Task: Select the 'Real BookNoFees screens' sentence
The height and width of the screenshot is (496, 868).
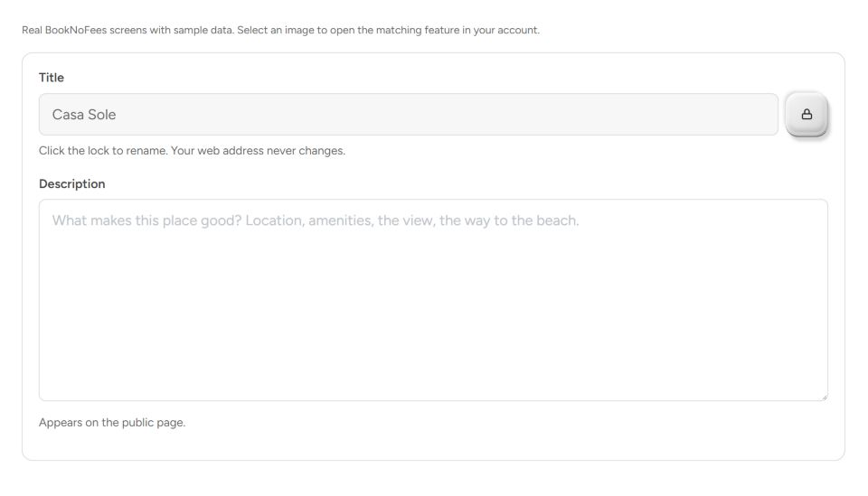Action: point(127,30)
